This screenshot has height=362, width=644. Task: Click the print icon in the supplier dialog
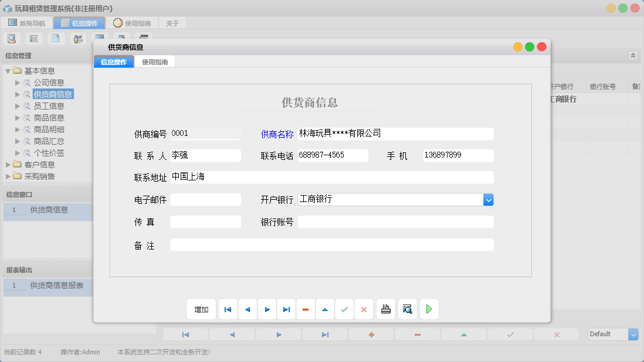(x=385, y=309)
